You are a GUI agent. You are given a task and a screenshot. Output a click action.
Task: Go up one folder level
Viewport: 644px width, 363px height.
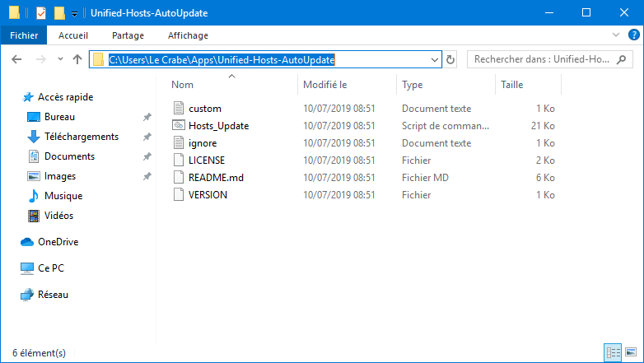point(77,59)
